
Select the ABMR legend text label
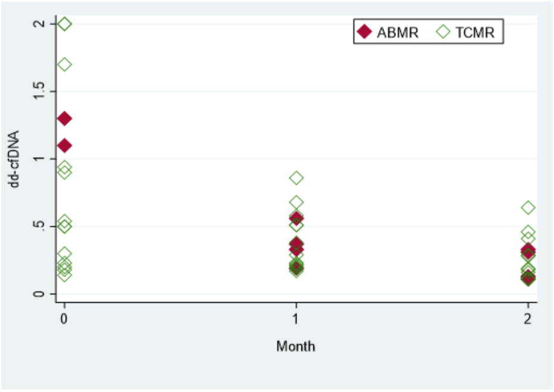(397, 33)
